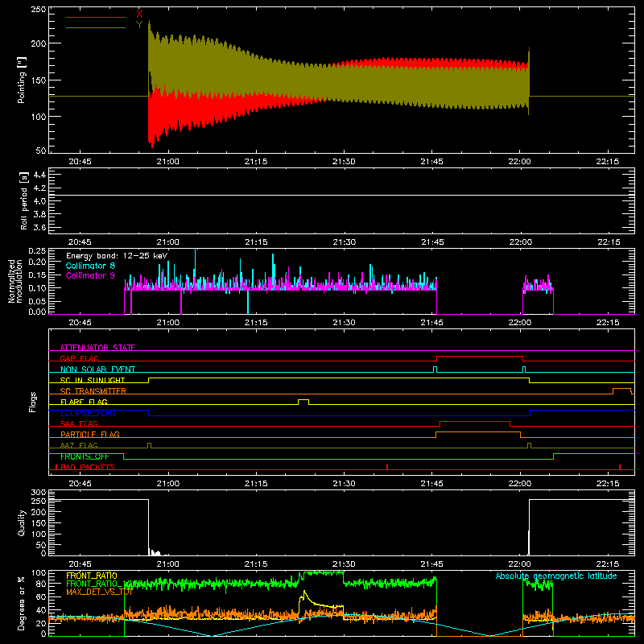Image resolution: width=644 pixels, height=644 pixels.
Task: Click the Roll period [s] axis title
Action: click(x=23, y=200)
